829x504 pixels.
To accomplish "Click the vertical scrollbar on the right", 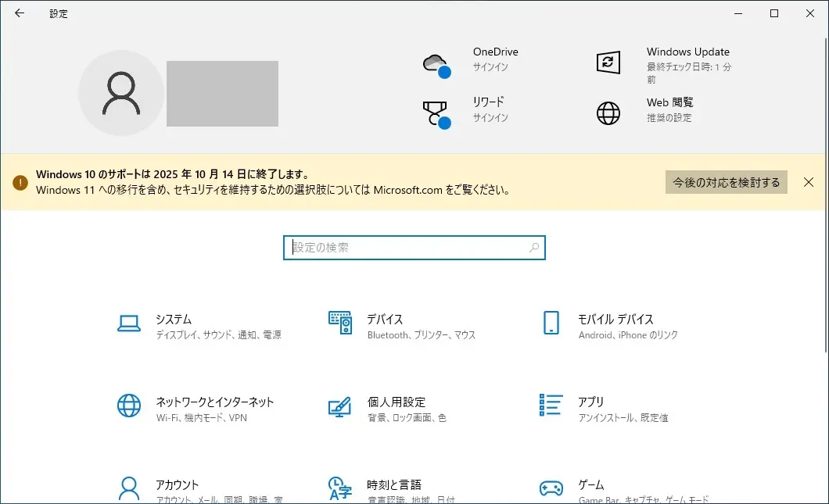I will point(826,195).
